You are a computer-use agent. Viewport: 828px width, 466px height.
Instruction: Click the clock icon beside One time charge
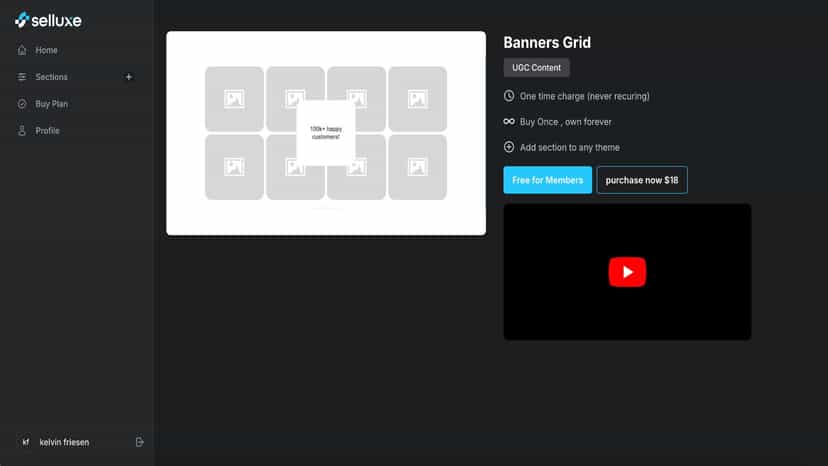[509, 96]
